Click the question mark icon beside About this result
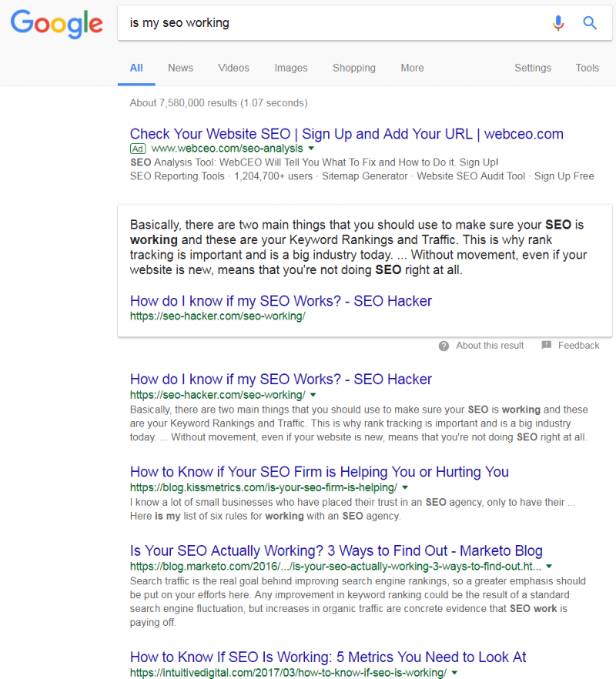The image size is (616, 679). pos(444,346)
